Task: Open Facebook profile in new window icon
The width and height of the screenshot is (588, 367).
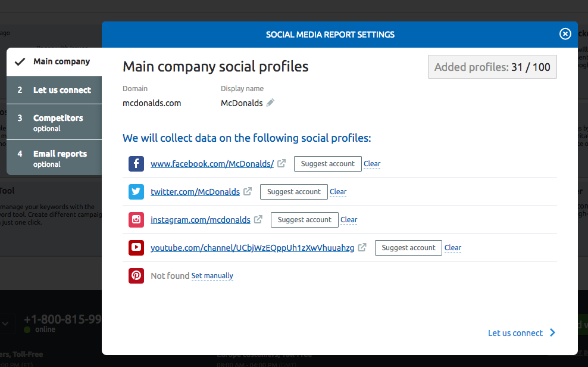Action: (282, 163)
